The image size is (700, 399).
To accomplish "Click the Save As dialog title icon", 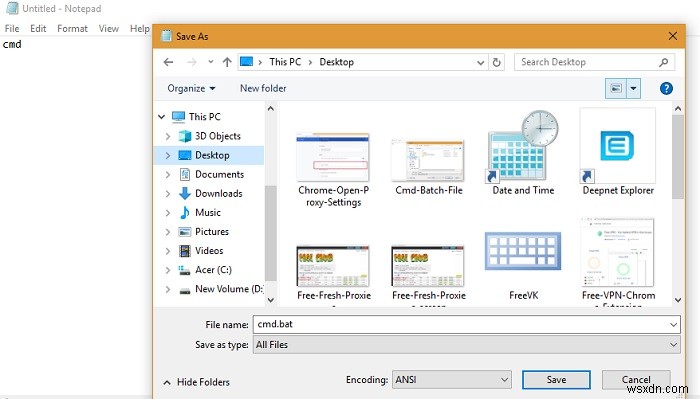I will [x=167, y=36].
